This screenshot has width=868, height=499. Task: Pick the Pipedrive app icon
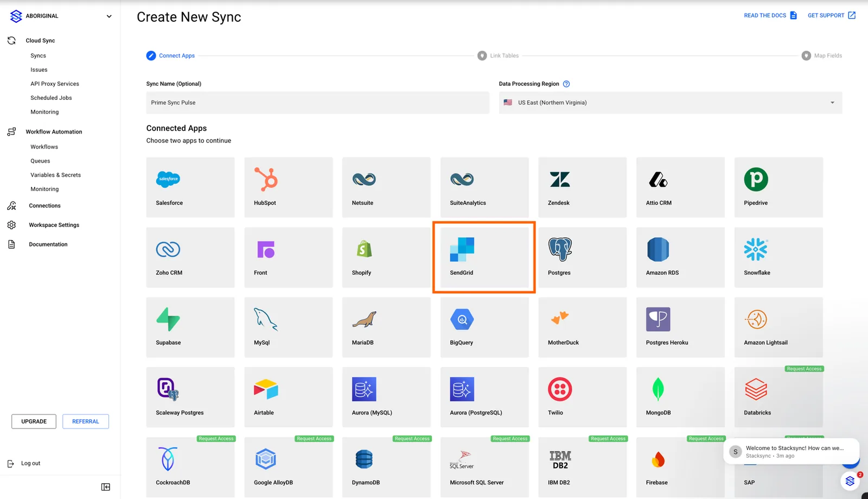pos(756,179)
